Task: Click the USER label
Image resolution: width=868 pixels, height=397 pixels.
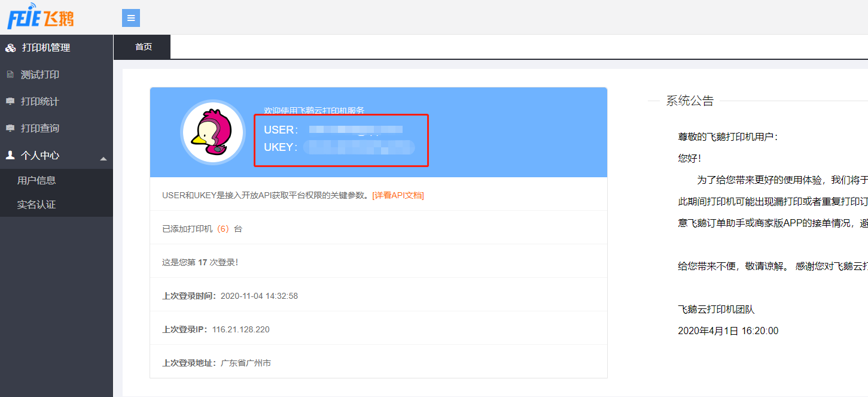Action: coord(281,130)
